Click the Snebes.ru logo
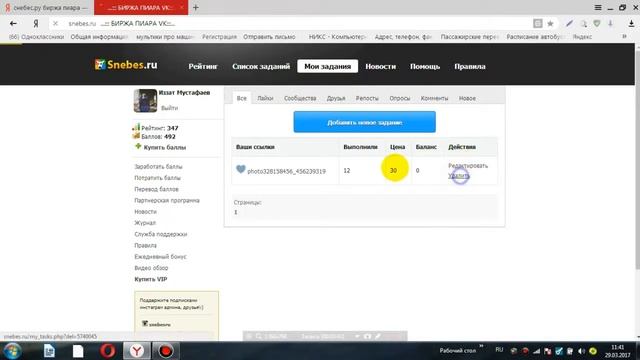640x360 pixels. pyautogui.click(x=126, y=64)
